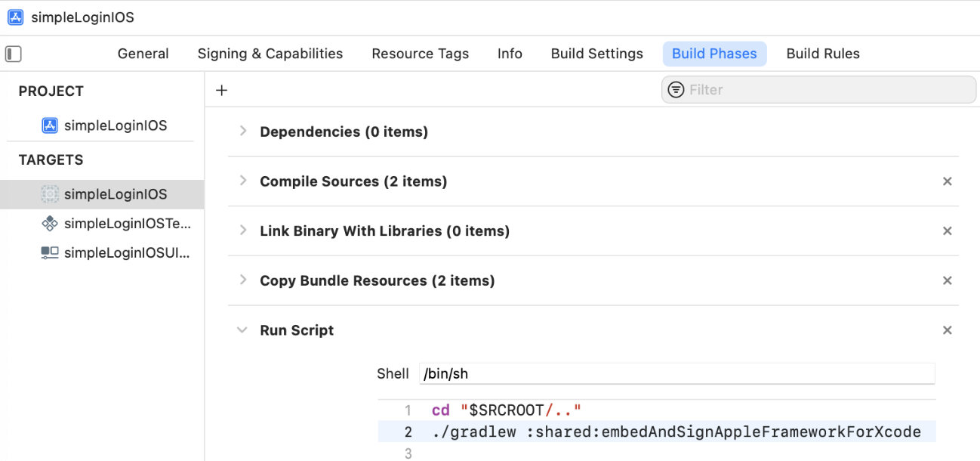Screen dimensions: 980x461
Task: Click empty script line number 3
Action: [408, 453]
